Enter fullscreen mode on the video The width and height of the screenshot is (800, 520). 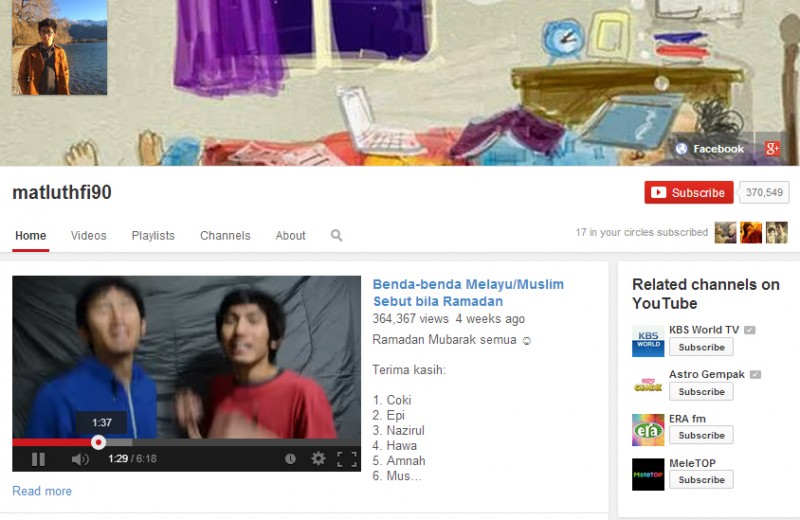point(346,459)
